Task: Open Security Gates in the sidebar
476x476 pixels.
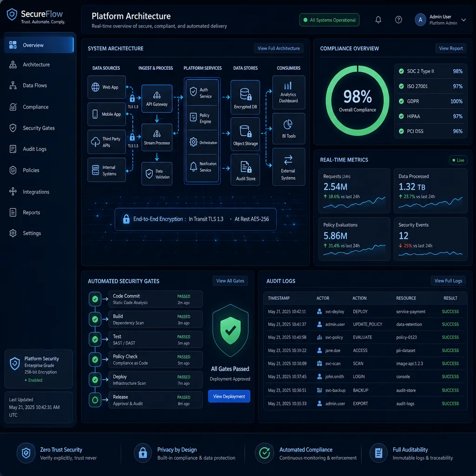Action: pos(39,128)
